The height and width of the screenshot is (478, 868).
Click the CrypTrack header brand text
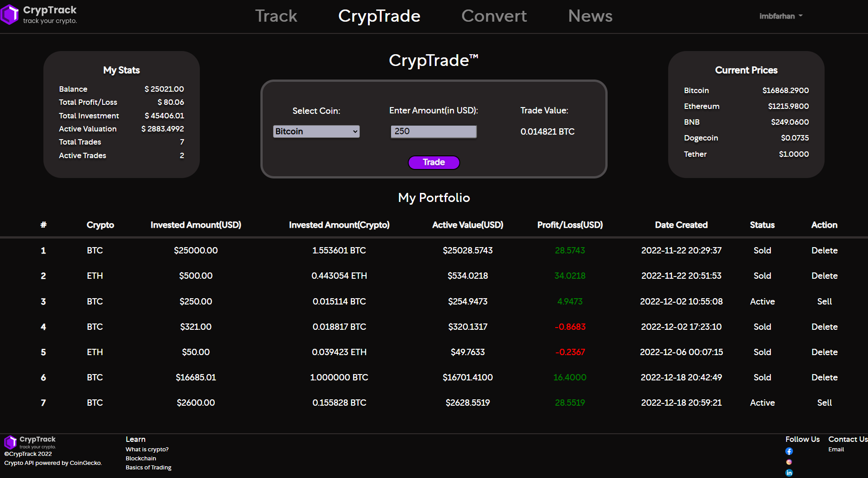coord(50,10)
